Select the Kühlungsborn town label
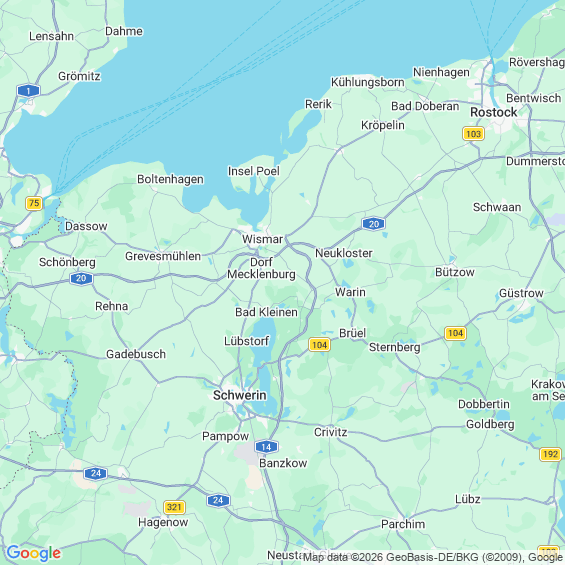This screenshot has height=565, width=565. [x=368, y=82]
